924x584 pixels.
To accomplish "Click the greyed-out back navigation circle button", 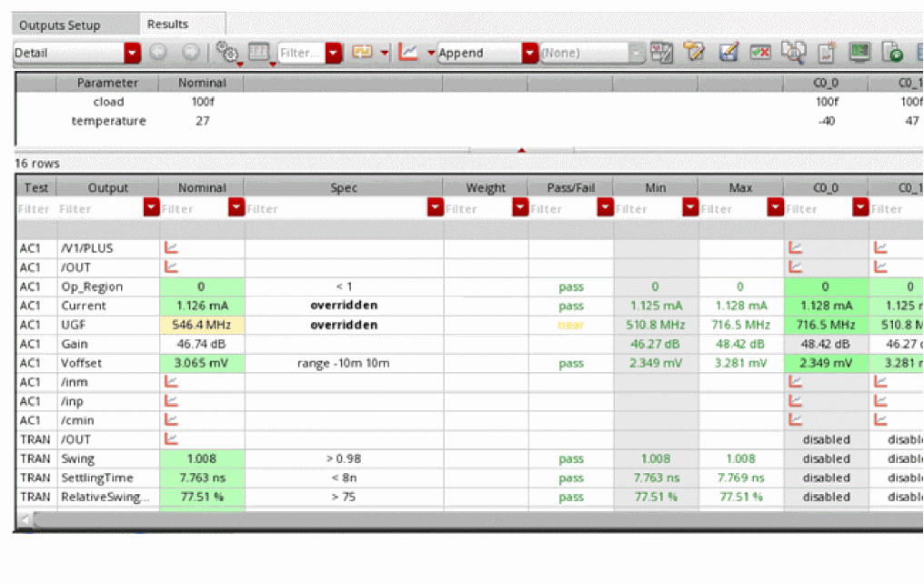I will click(x=158, y=53).
